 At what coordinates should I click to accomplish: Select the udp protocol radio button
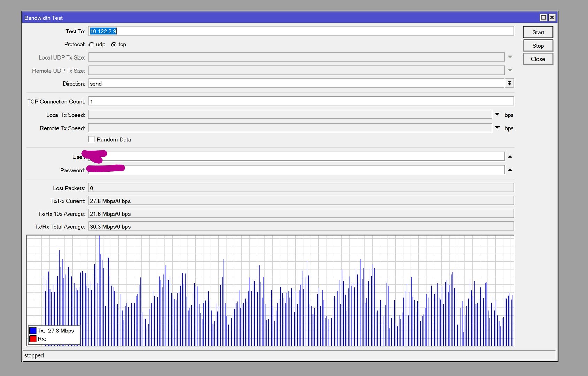point(91,45)
